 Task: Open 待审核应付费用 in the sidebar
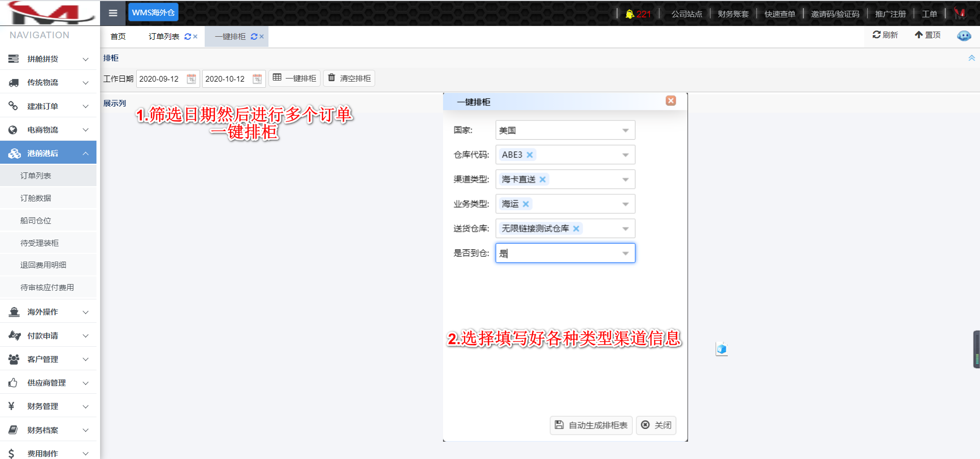click(x=48, y=288)
